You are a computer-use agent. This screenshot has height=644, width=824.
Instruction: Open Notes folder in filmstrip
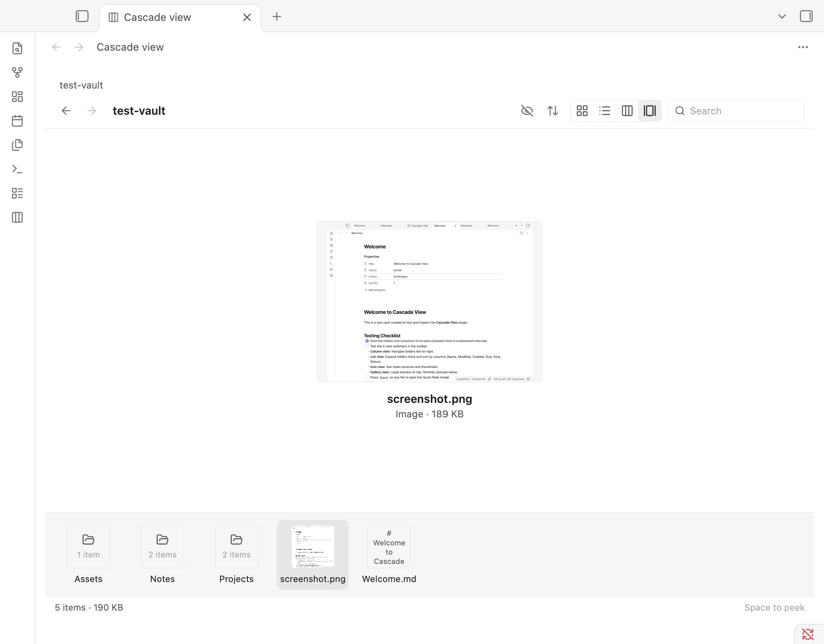(163, 555)
